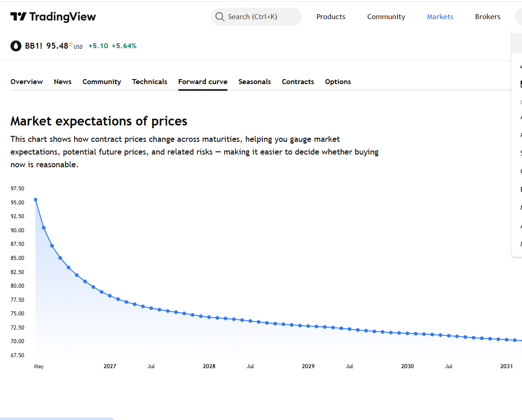522x420 pixels.
Task: Open the Brokers menu
Action: point(487,17)
